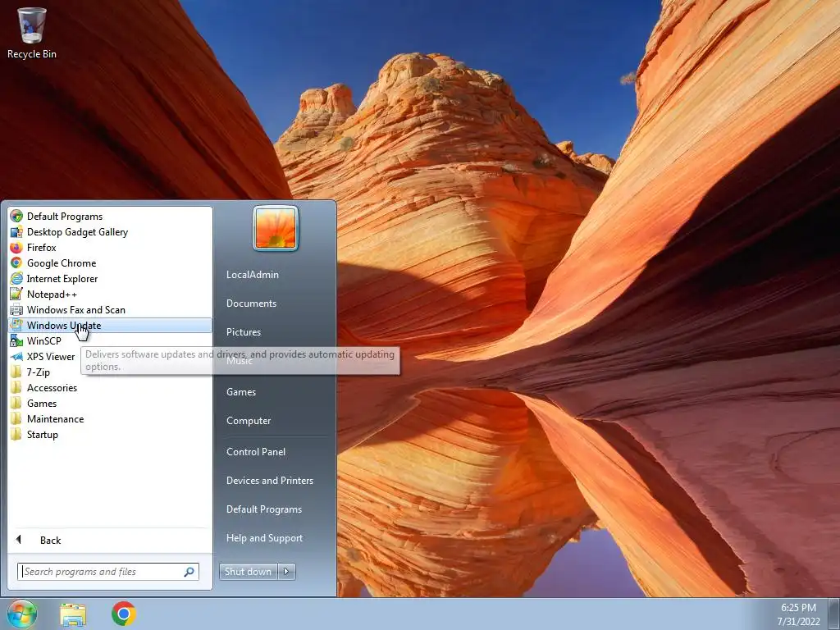
Task: Select the 'WinSCP' text label
Action: (x=44, y=341)
